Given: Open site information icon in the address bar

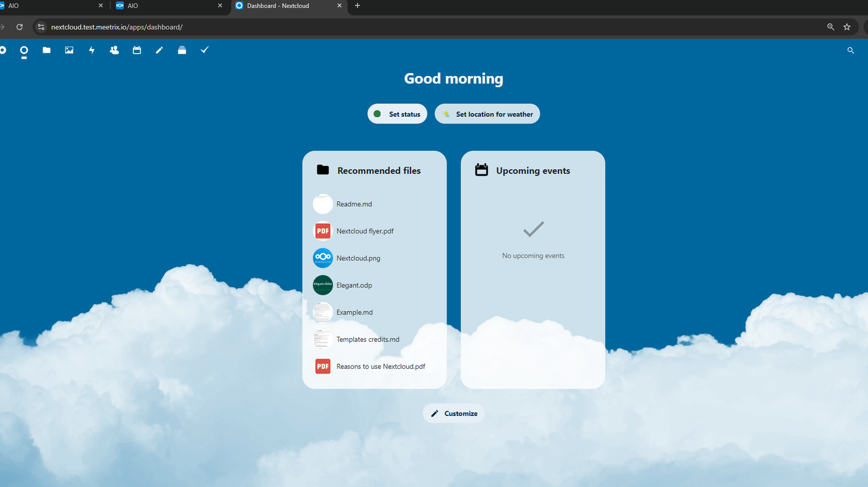Looking at the screenshot, I should [41, 27].
